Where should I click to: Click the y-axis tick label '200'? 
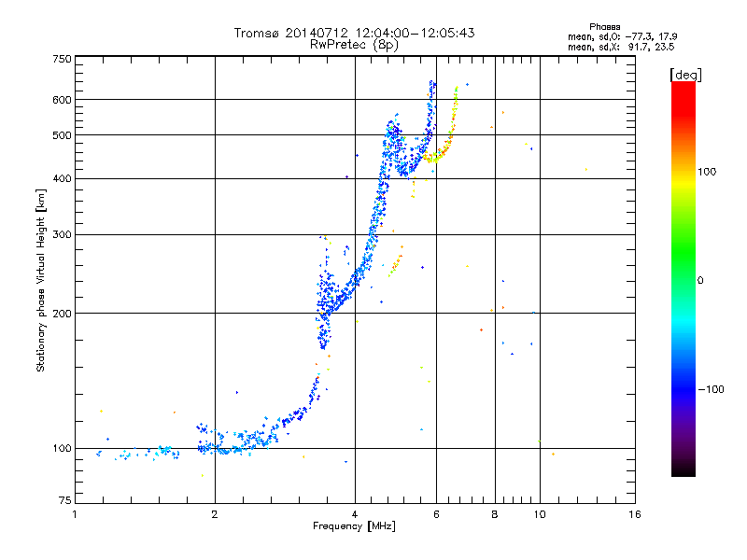(x=62, y=314)
